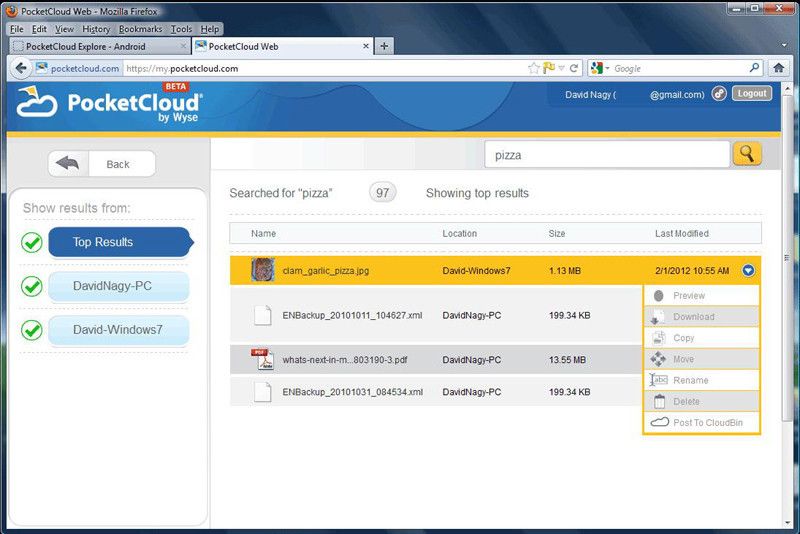This screenshot has height=534, width=800.
Task: Select whats-next-in-m...803190-3.pdf file name
Action: 345,360
